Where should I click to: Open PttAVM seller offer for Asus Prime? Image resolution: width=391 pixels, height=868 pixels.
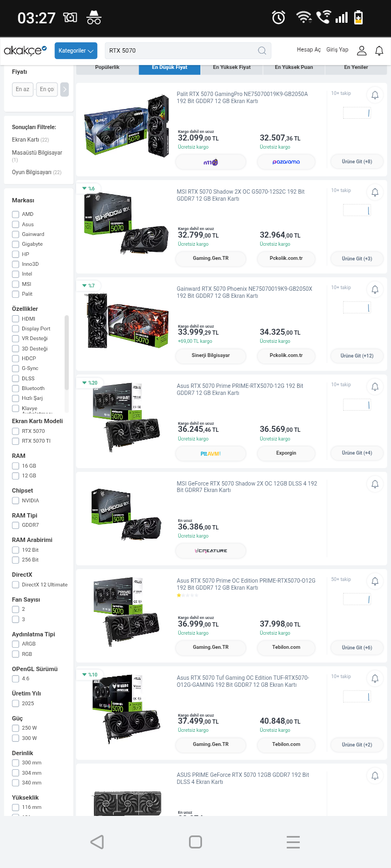pyautogui.click(x=211, y=453)
